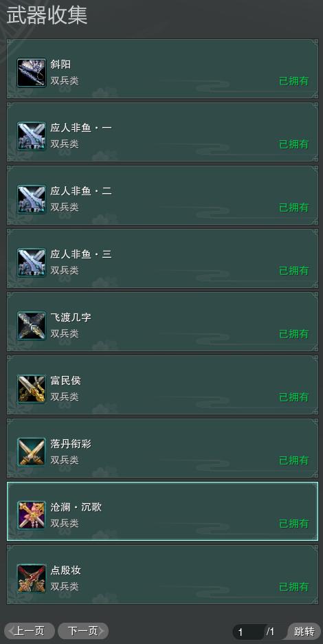323x644 pixels.
Task: Click the 沧澜·沉歌 purple weapon icon
Action: [31, 515]
